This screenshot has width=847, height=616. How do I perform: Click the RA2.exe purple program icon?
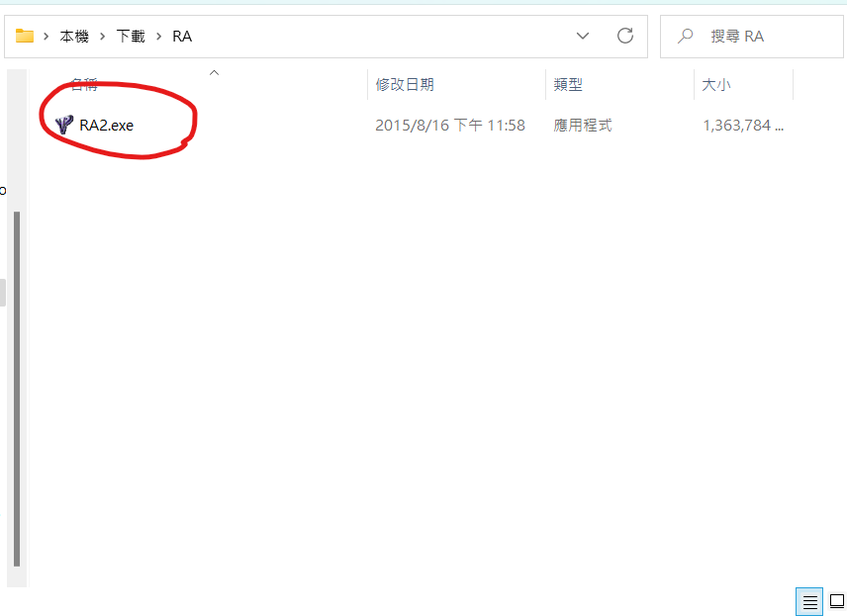coord(63,125)
